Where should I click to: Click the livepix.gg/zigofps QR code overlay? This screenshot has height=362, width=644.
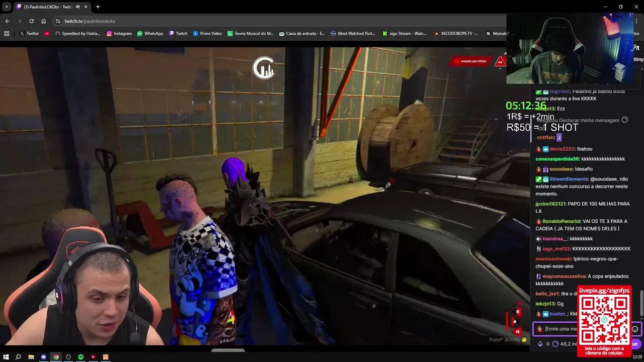click(x=604, y=321)
